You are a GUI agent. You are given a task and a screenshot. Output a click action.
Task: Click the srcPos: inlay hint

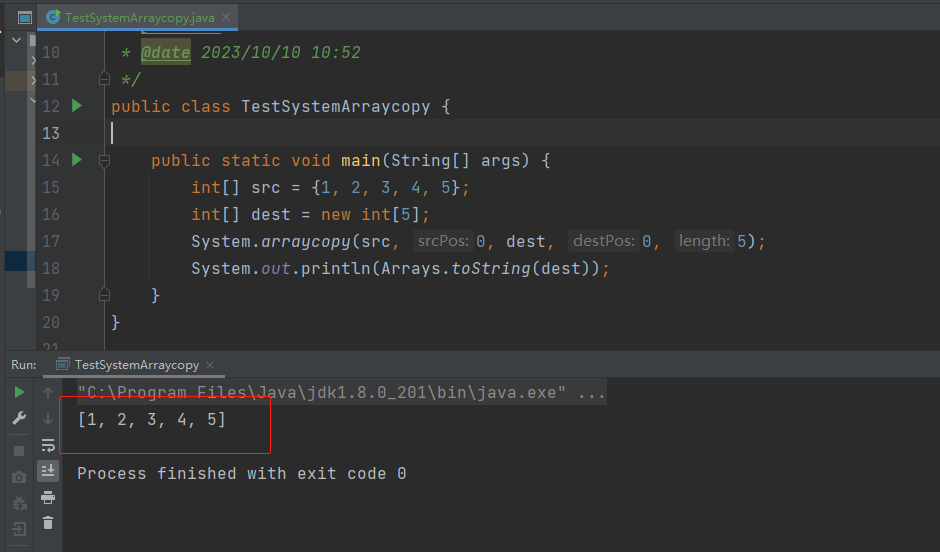[x=443, y=241]
